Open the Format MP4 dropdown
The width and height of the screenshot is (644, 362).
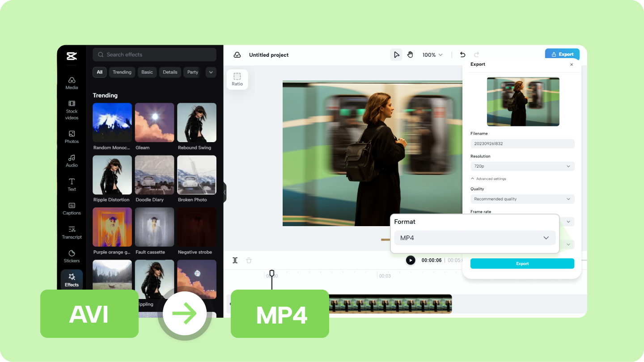tap(475, 238)
